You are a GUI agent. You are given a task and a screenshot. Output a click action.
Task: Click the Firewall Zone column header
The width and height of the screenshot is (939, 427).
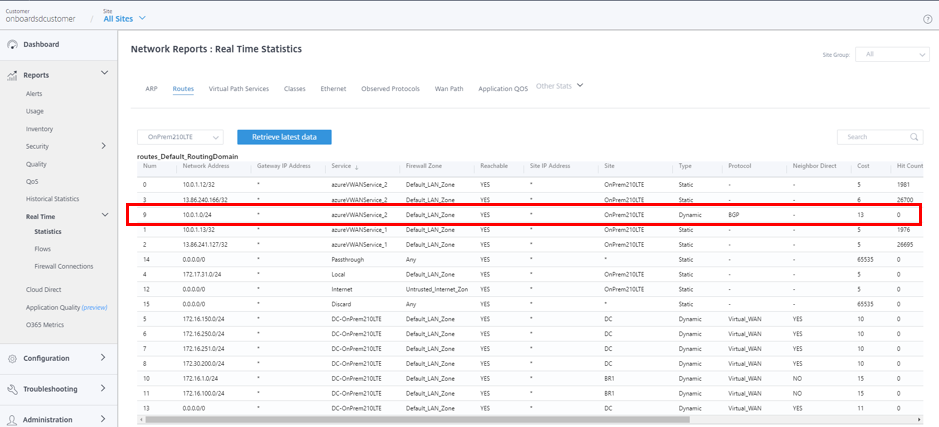click(424, 166)
